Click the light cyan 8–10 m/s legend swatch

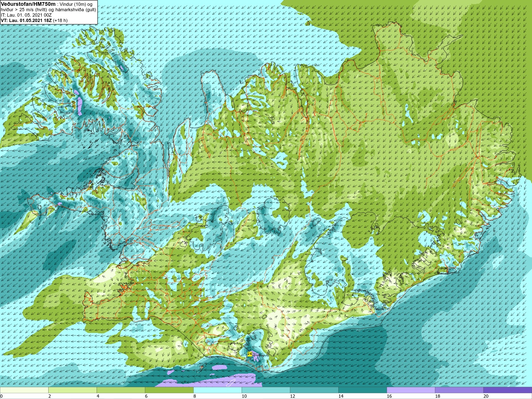[x=217, y=390]
